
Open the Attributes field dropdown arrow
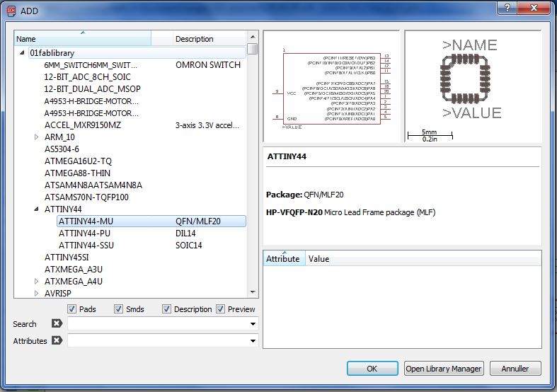click(x=253, y=341)
